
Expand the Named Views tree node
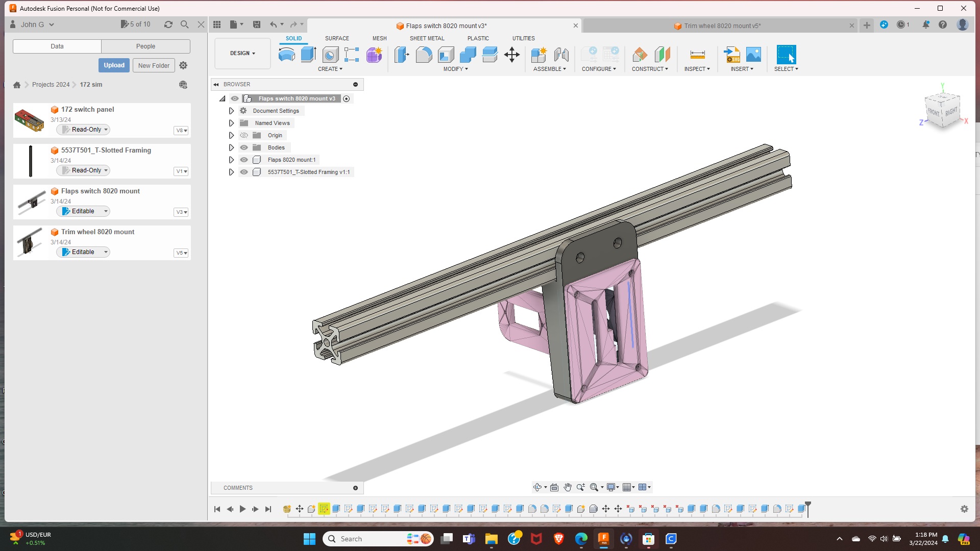click(x=231, y=123)
